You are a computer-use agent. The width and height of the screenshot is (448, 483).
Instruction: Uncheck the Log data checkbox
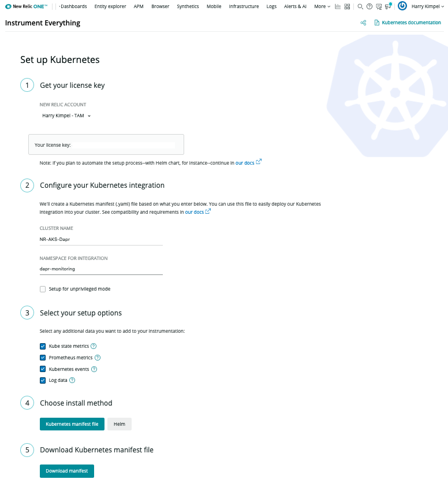(43, 380)
